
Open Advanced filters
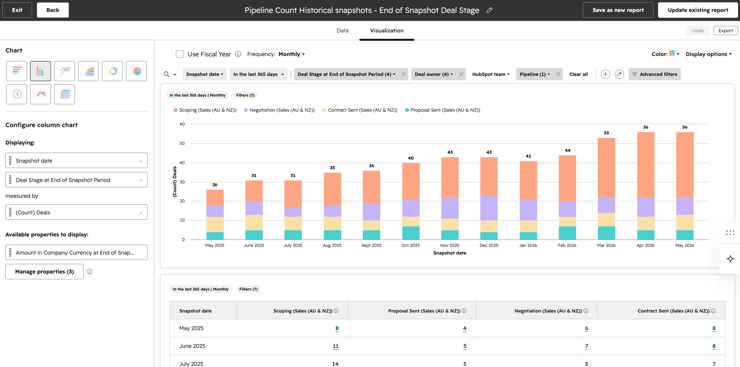[655, 74]
